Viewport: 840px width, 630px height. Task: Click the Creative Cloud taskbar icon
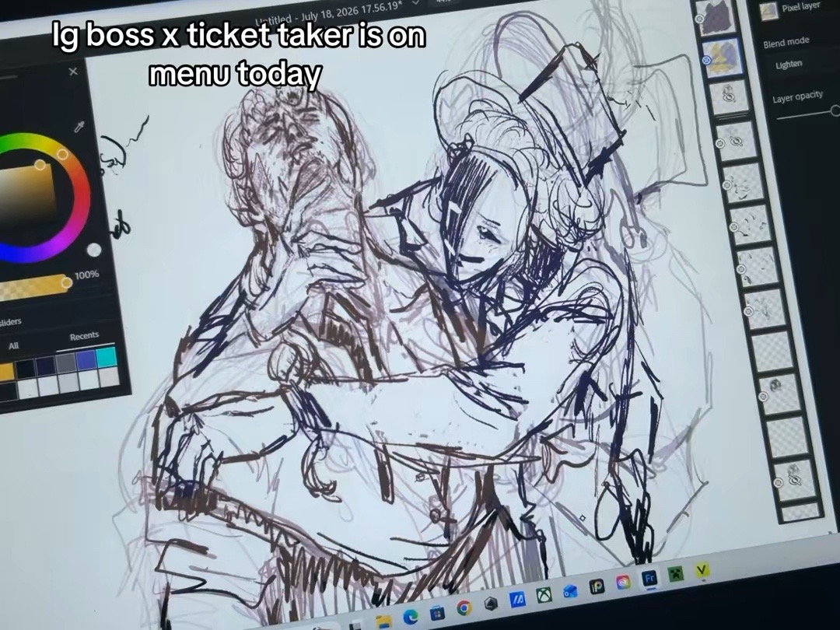624,582
